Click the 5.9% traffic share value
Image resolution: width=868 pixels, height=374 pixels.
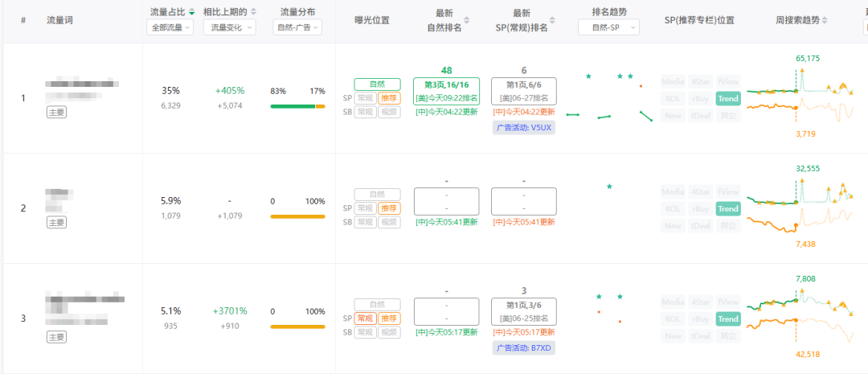[x=170, y=201]
